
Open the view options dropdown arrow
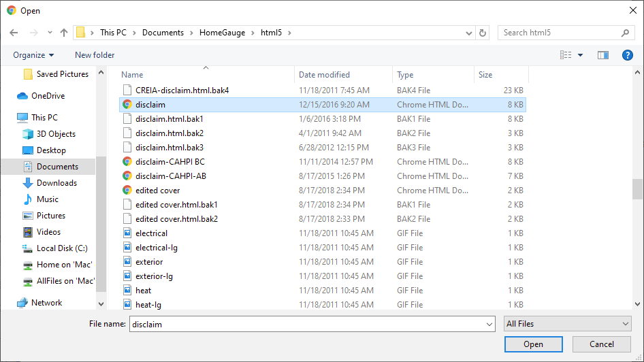click(x=580, y=55)
